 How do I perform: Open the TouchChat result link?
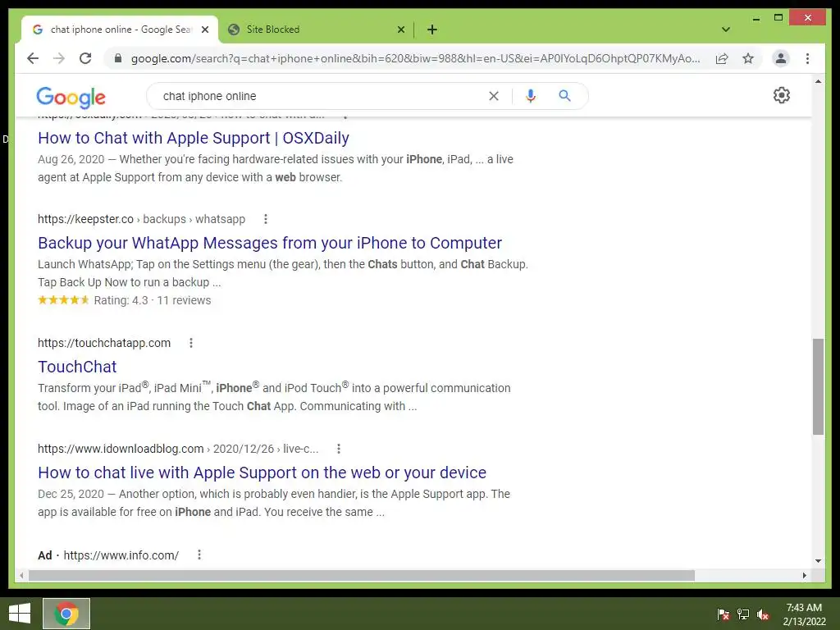77,367
